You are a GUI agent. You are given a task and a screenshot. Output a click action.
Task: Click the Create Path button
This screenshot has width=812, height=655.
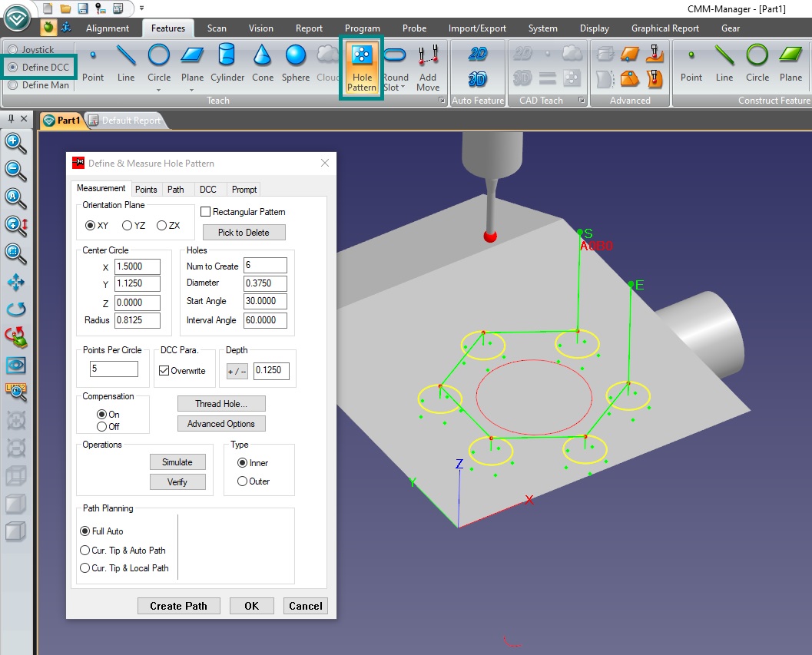179,606
